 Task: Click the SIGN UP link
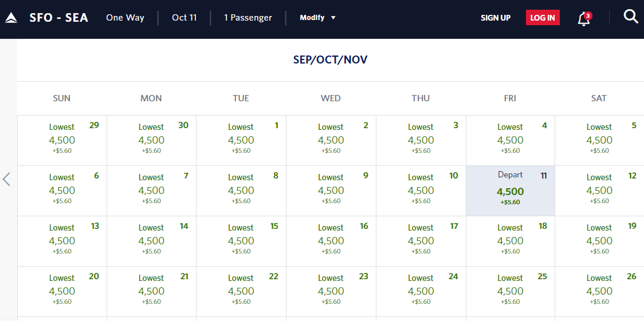496,18
